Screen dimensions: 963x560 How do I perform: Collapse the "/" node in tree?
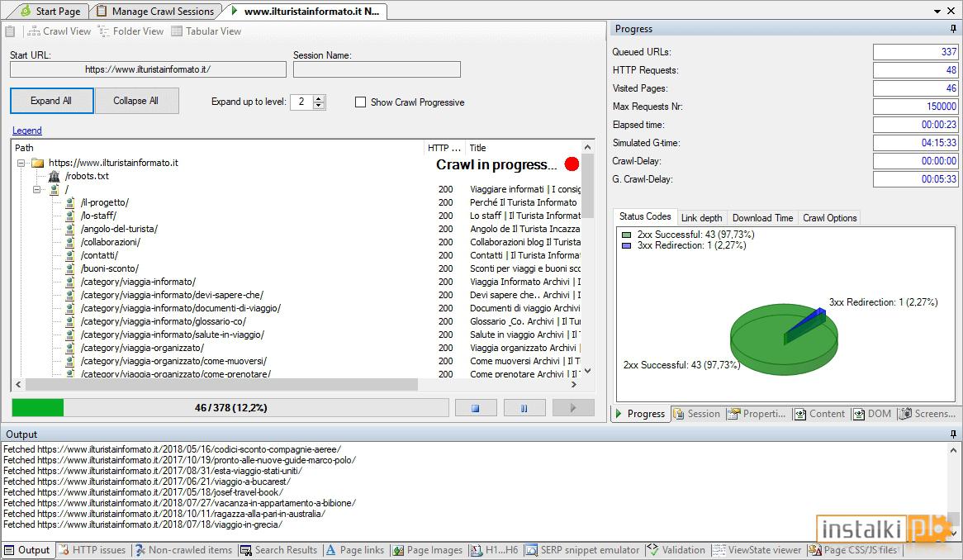pyautogui.click(x=37, y=189)
